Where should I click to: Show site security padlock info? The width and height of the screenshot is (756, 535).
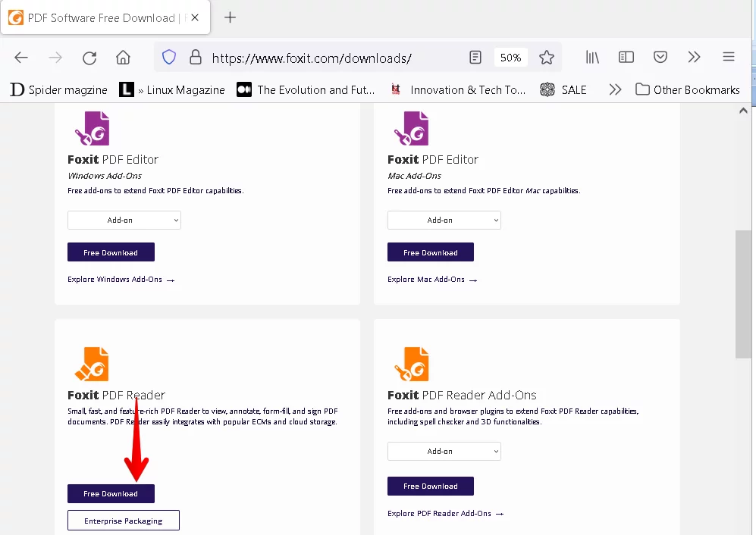click(196, 58)
